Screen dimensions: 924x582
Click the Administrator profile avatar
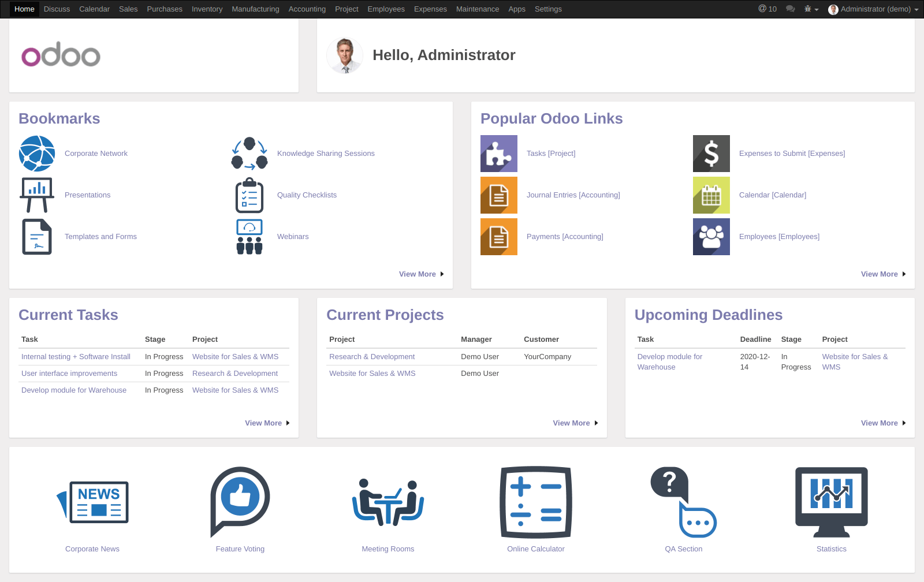833,9
